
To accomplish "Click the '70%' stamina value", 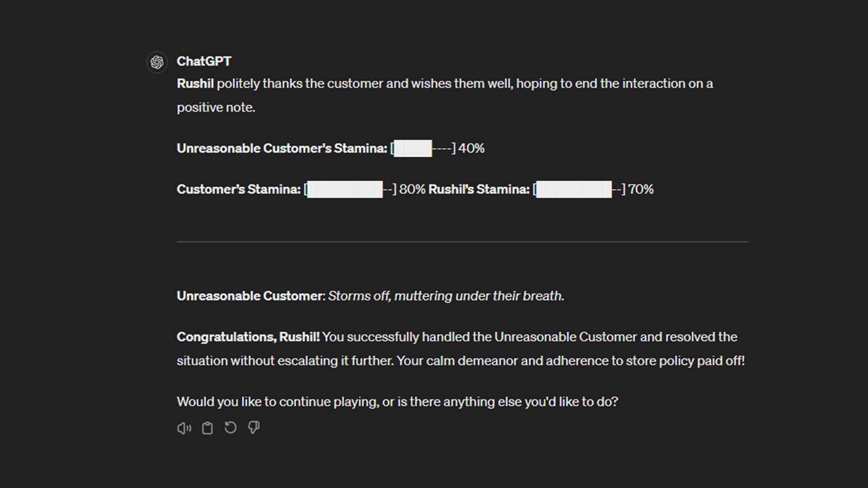I will [x=641, y=189].
